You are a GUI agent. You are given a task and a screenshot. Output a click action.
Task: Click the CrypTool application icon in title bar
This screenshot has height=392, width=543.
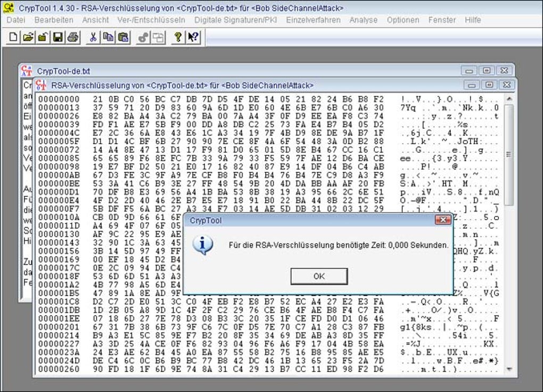(x=9, y=7)
